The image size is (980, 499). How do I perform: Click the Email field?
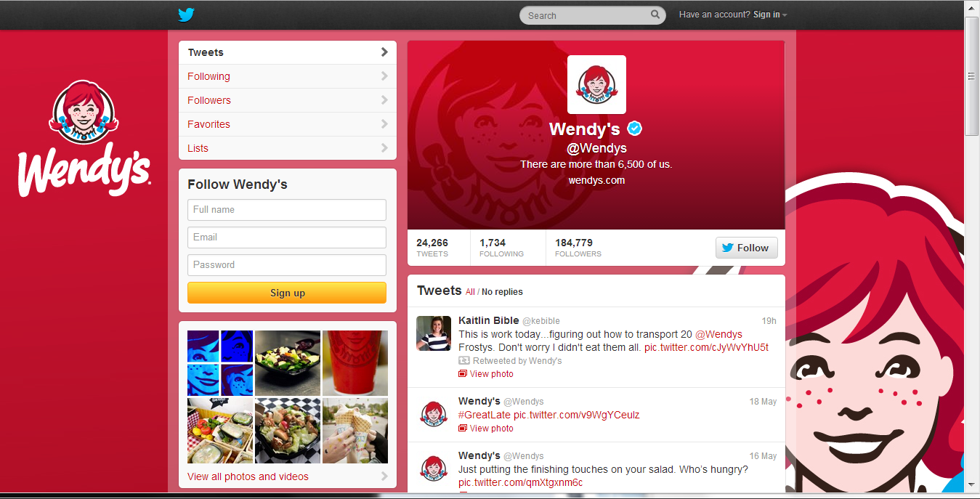point(287,238)
